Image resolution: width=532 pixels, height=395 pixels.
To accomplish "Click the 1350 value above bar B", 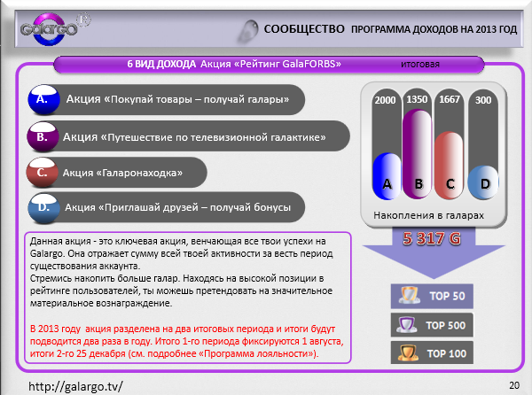I will (x=417, y=99).
